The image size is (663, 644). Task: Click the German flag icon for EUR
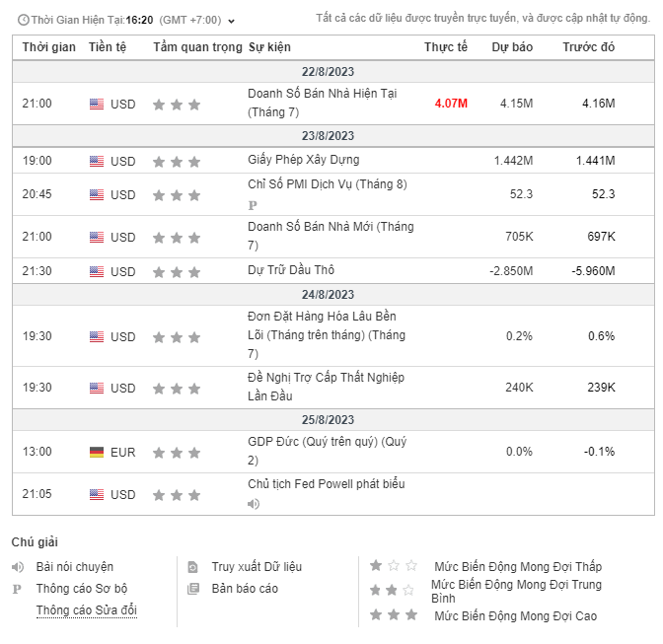[x=97, y=452]
